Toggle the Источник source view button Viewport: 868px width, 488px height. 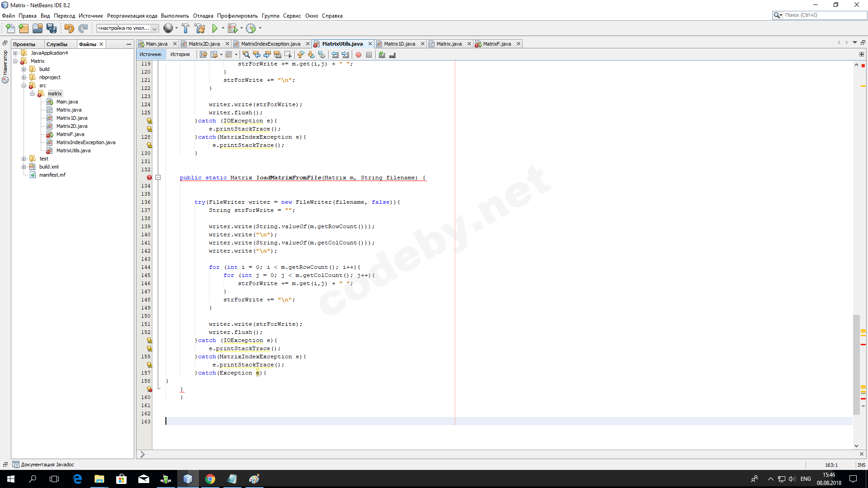151,54
